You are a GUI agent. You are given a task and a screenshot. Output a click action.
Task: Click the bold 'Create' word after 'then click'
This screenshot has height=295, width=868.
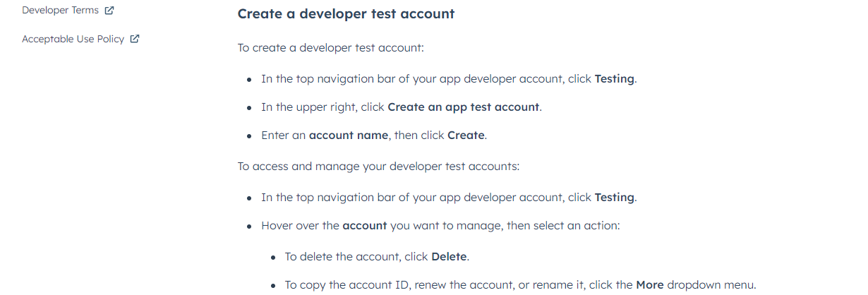466,136
